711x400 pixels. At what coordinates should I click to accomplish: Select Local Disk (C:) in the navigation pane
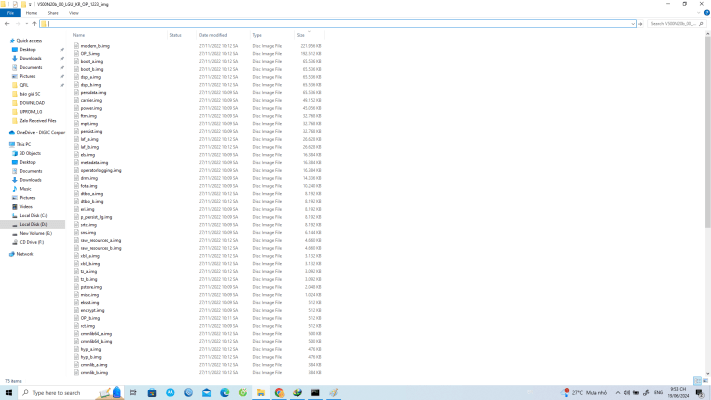point(35,215)
